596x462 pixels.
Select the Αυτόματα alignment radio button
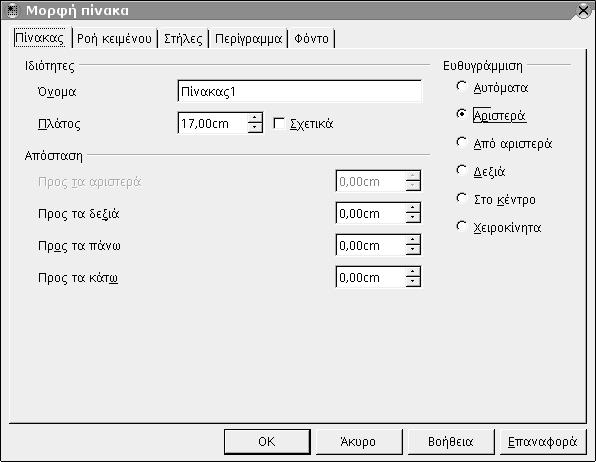(x=461, y=87)
